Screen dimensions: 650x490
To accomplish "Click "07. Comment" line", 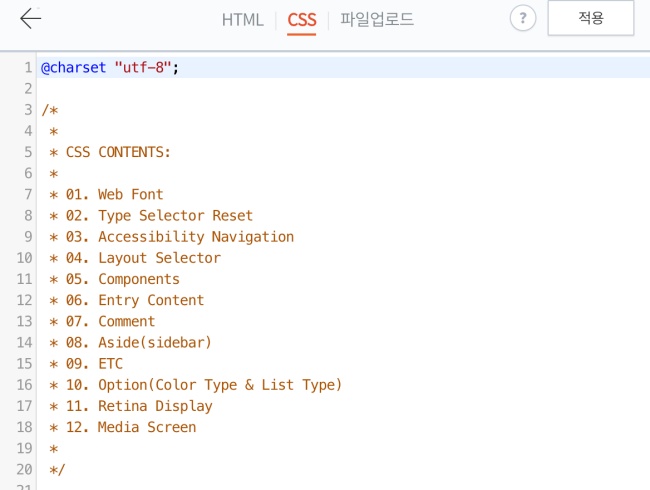I will click(102, 321).
